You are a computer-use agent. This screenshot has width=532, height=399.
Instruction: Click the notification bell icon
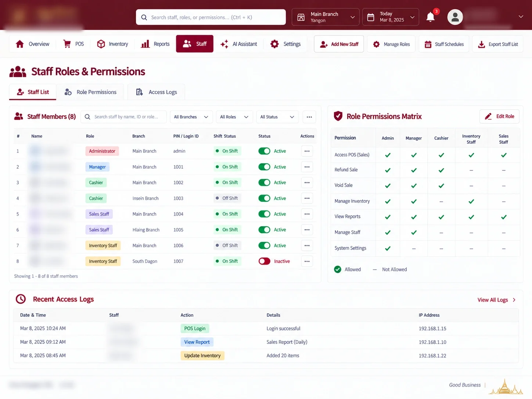tap(430, 17)
